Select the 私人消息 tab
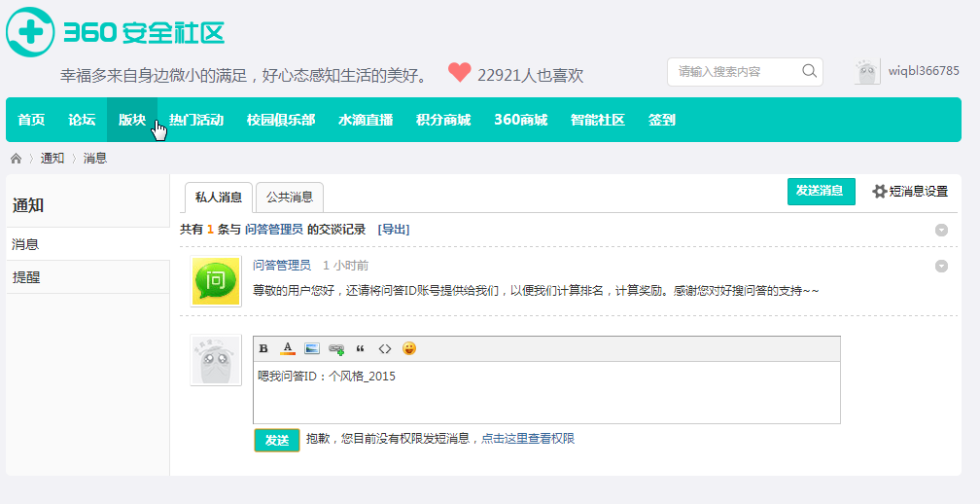980x504 pixels. tap(219, 198)
